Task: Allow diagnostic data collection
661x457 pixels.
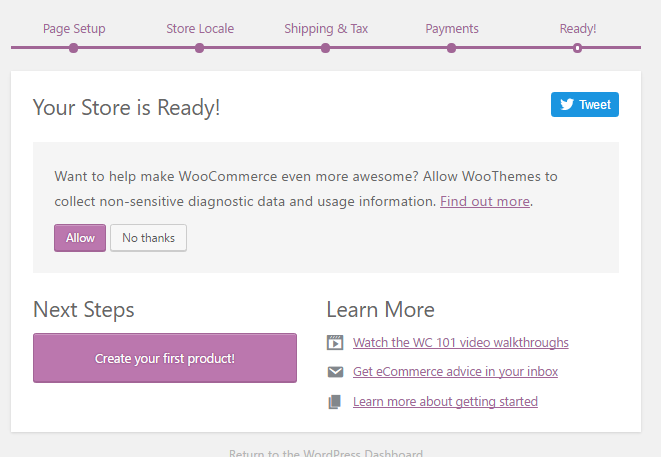Action: pos(80,238)
